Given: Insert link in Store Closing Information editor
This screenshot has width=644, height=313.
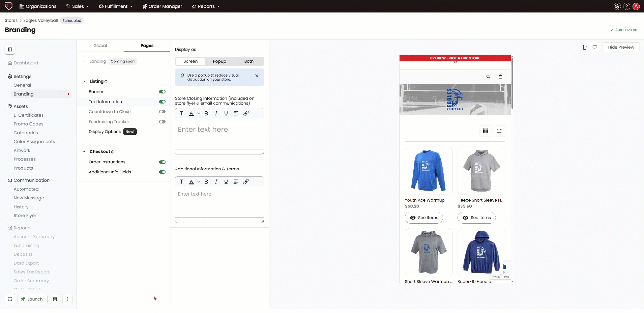Looking at the screenshot, I should pos(246,114).
